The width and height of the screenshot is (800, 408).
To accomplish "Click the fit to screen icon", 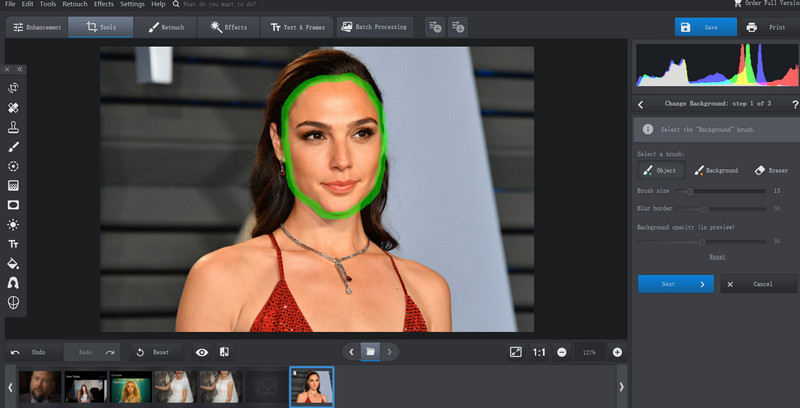I will tap(516, 352).
